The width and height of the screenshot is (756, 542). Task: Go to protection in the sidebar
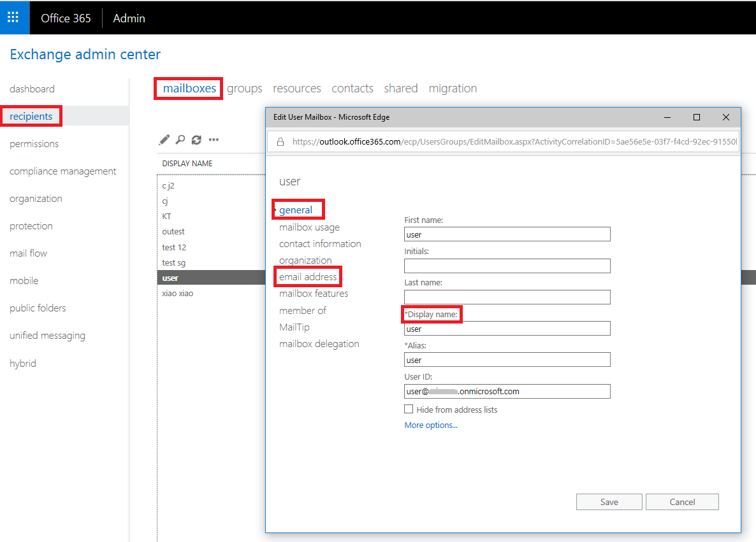(31, 227)
